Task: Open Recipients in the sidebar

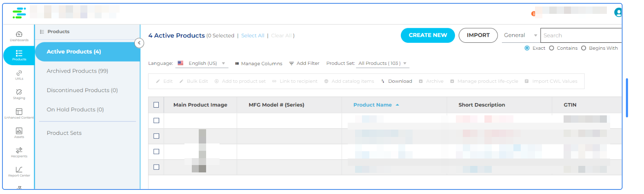Action: pyautogui.click(x=19, y=152)
